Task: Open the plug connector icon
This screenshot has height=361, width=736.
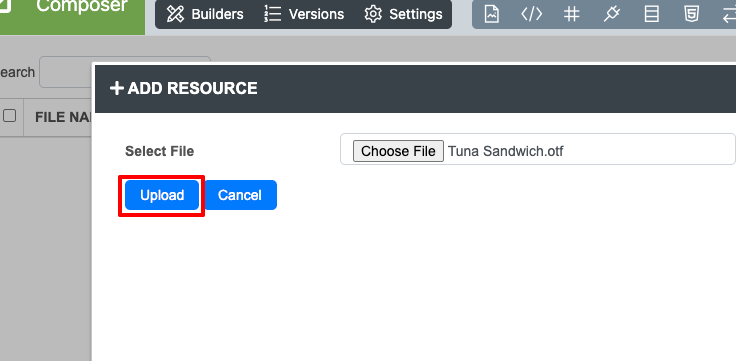Action: coord(611,14)
